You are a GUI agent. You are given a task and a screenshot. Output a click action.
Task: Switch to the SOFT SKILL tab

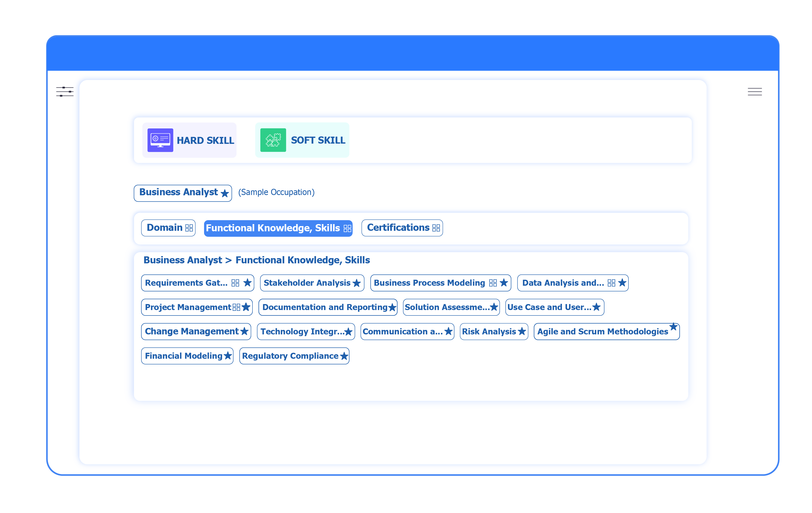coord(302,140)
